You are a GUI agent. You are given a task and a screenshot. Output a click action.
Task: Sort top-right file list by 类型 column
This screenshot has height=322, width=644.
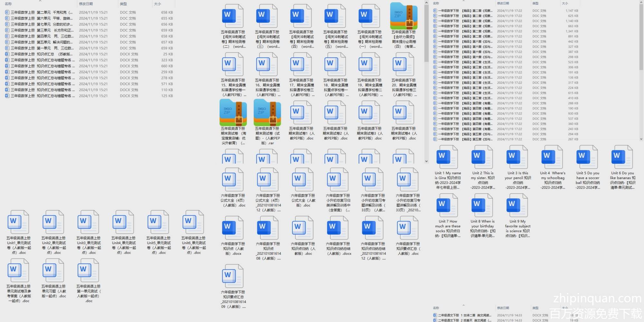[535, 3]
